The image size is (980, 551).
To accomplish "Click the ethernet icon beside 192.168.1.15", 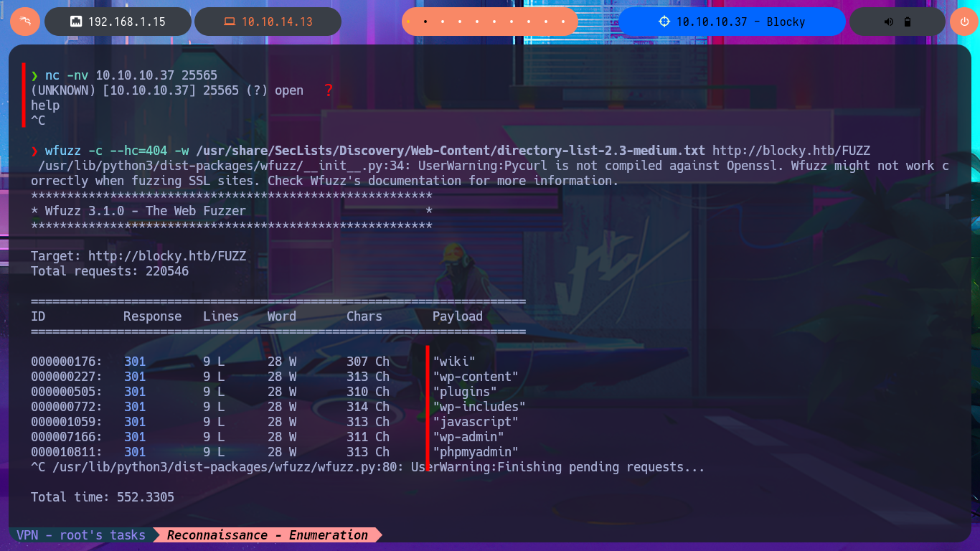I will (75, 22).
